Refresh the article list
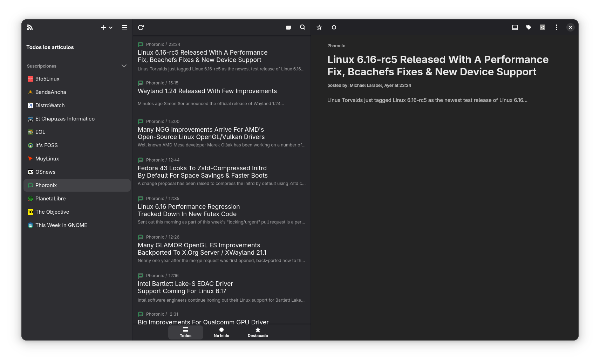 tap(141, 27)
